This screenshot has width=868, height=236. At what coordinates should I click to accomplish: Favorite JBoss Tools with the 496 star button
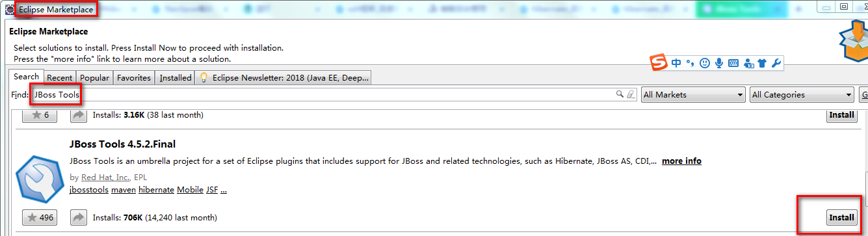click(x=40, y=218)
